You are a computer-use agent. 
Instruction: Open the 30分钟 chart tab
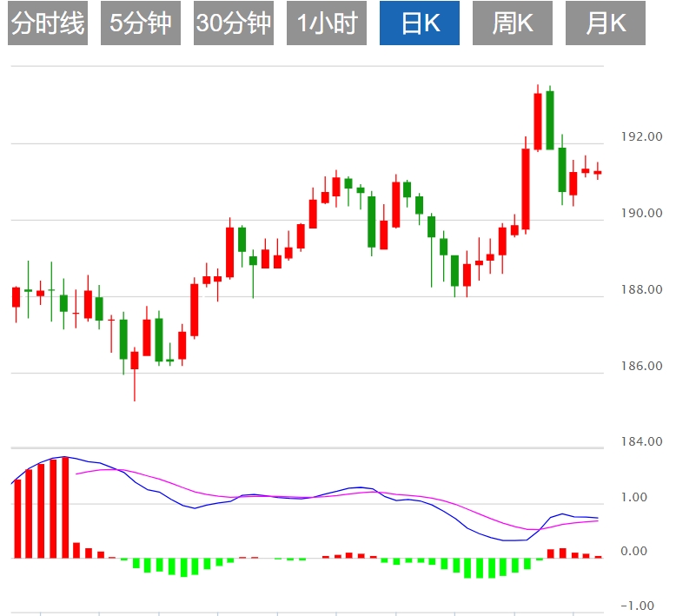tap(234, 23)
